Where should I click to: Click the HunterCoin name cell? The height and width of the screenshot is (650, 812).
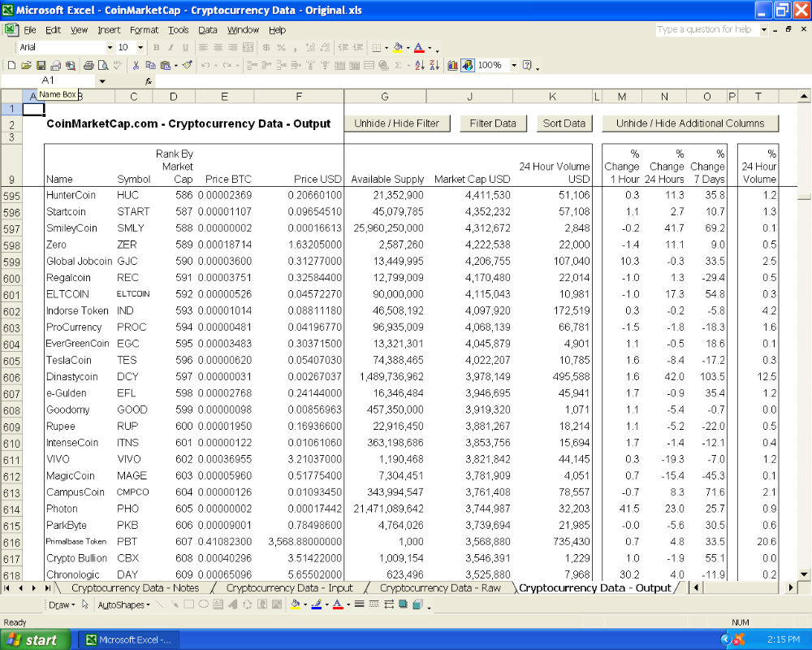[80, 196]
